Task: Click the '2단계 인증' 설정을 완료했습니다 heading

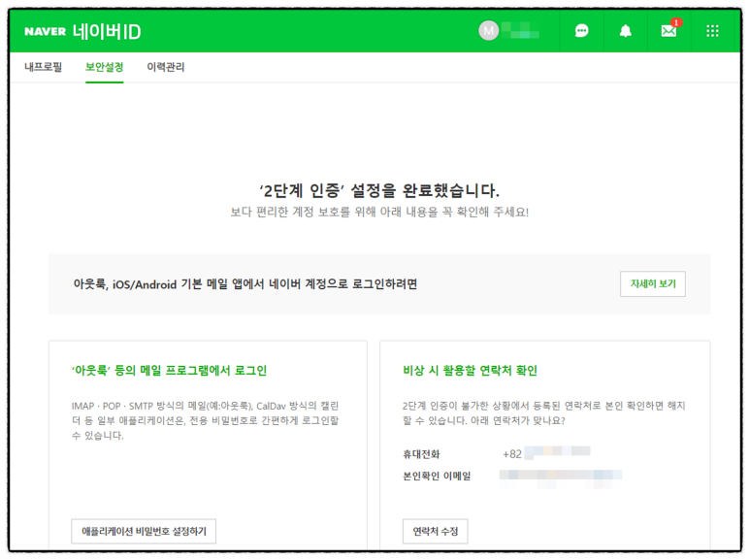Action: pyautogui.click(x=379, y=190)
